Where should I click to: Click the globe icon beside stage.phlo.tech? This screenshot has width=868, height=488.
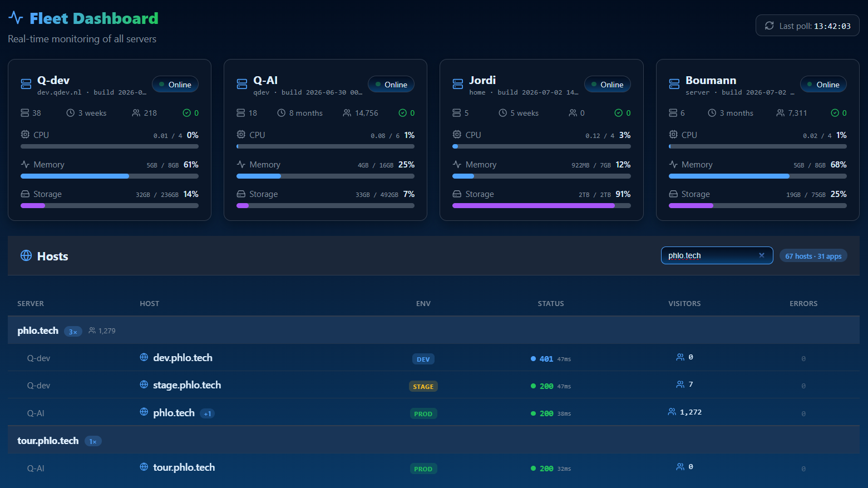coord(144,385)
